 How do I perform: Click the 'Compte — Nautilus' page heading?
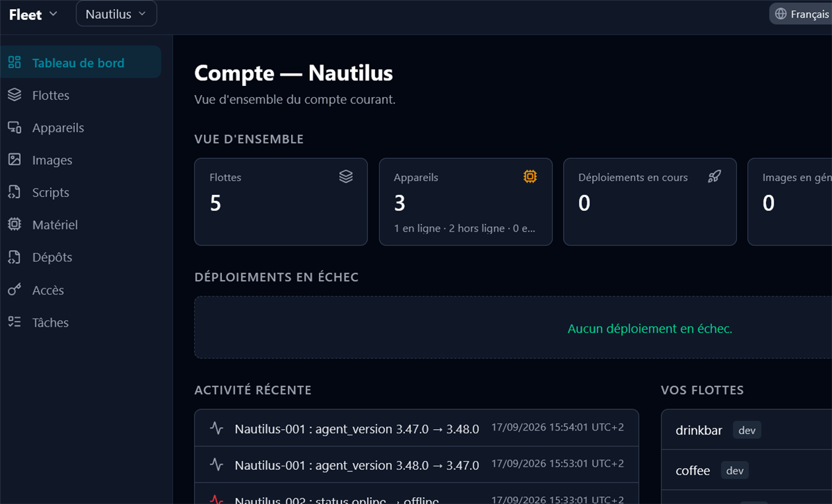point(293,73)
